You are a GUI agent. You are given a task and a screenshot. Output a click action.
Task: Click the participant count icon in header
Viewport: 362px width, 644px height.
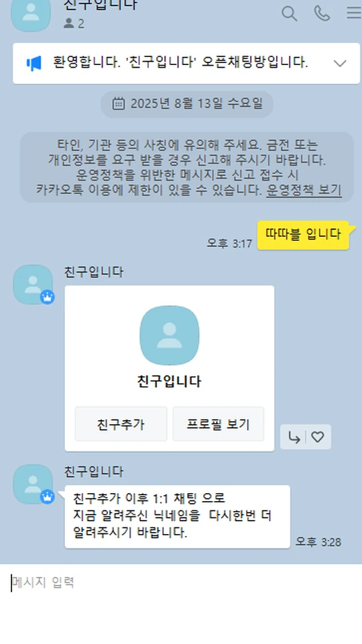point(68,23)
